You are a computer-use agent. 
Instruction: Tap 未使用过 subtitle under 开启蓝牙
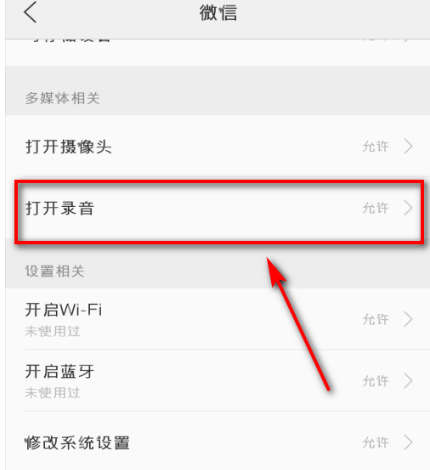(52, 393)
